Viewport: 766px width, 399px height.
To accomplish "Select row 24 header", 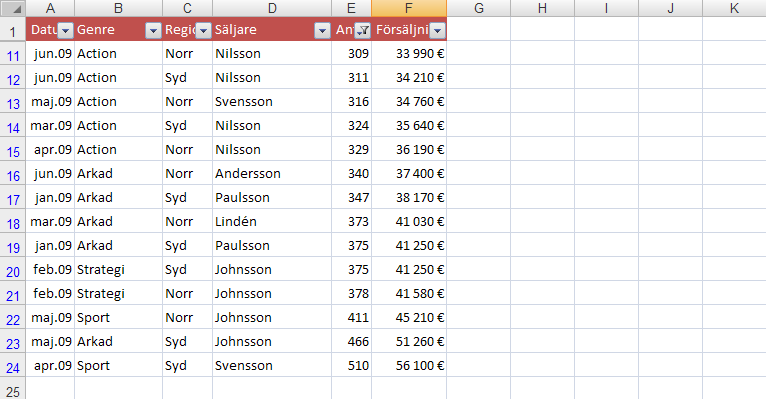I will click(x=13, y=364).
